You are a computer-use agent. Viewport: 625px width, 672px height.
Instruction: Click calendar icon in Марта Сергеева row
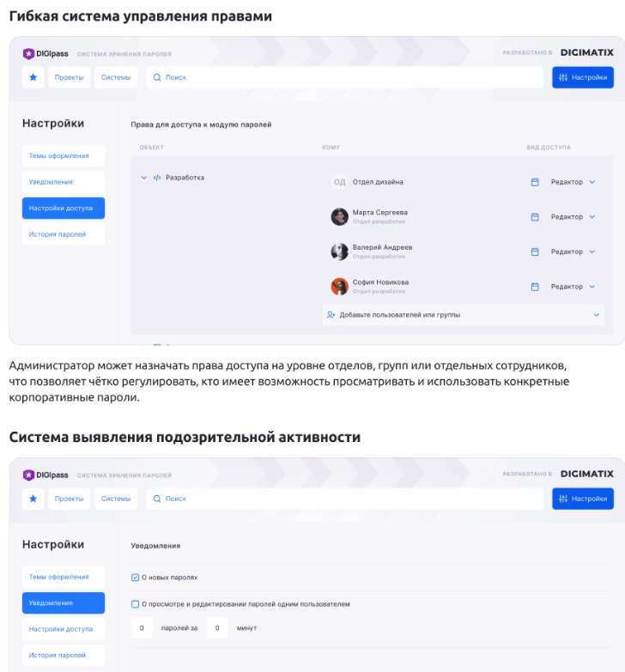(535, 217)
